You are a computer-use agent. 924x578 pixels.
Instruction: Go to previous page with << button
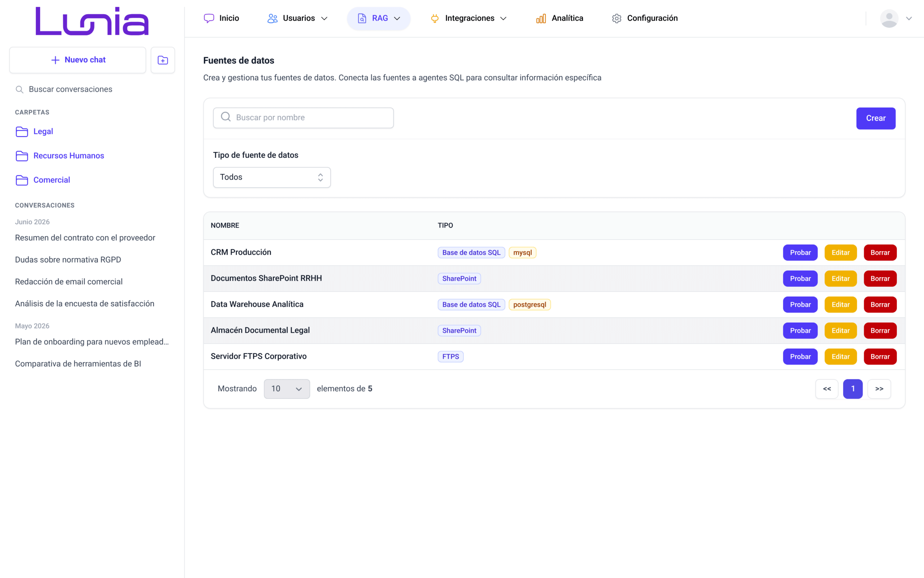(827, 389)
